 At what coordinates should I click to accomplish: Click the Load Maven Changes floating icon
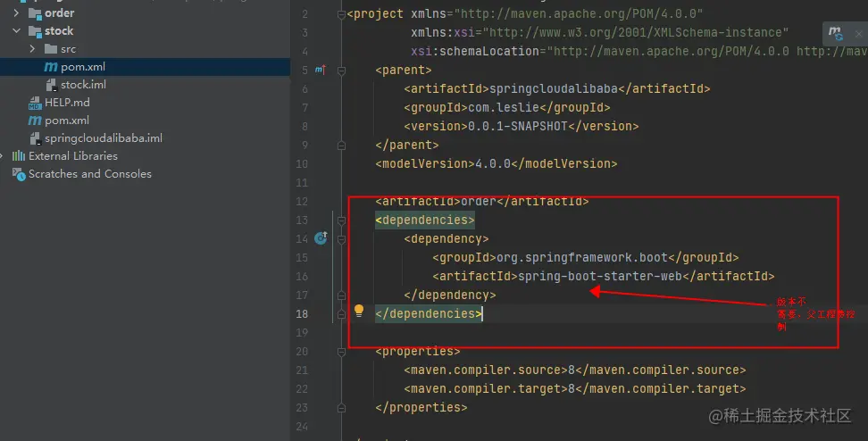coord(835,33)
